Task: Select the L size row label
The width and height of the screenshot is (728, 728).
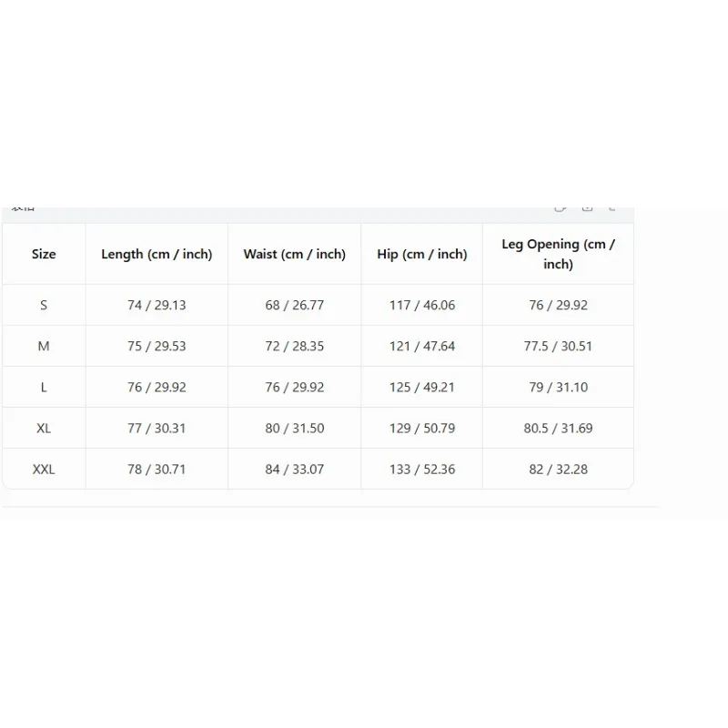Action: point(44,388)
